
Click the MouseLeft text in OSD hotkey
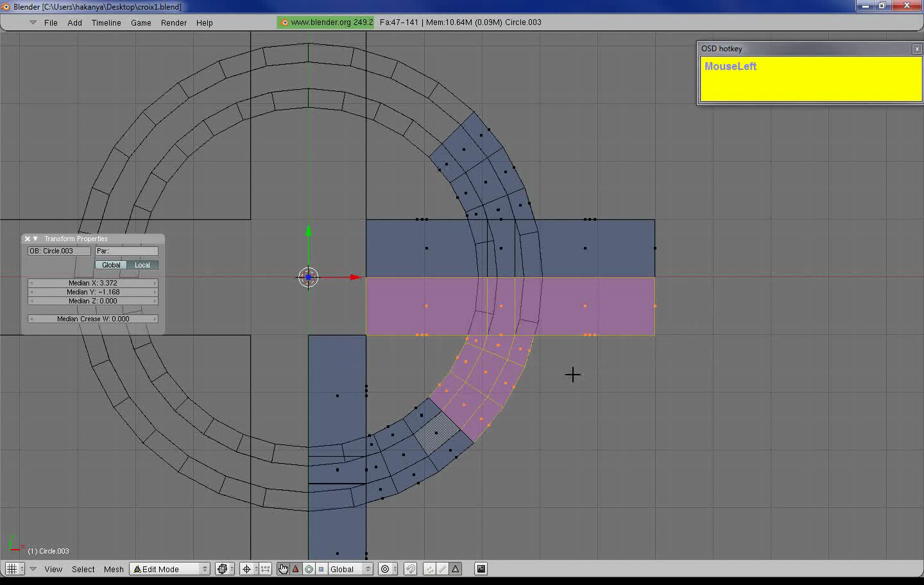click(730, 66)
